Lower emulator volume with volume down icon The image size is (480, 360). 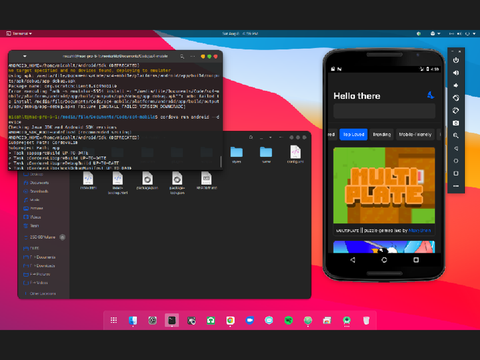(x=456, y=85)
